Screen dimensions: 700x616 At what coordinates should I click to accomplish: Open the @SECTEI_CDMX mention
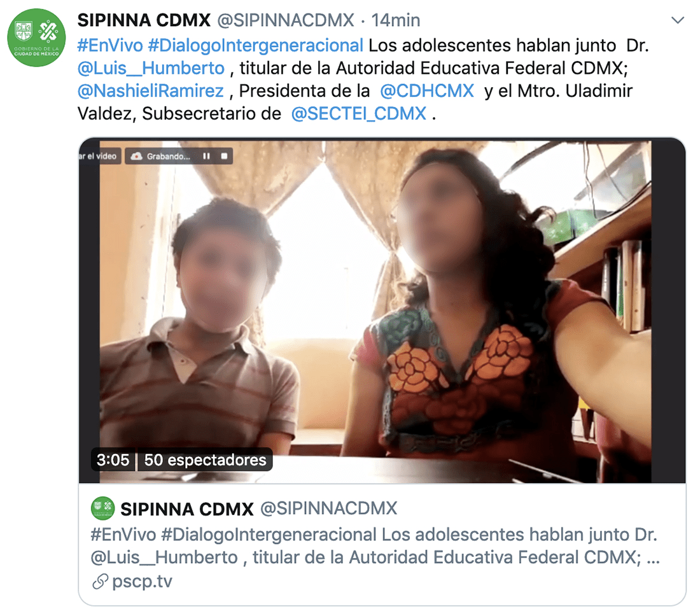pos(358,114)
